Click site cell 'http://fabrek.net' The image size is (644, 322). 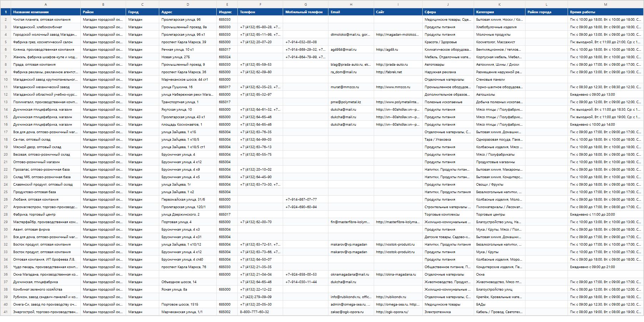(398, 72)
